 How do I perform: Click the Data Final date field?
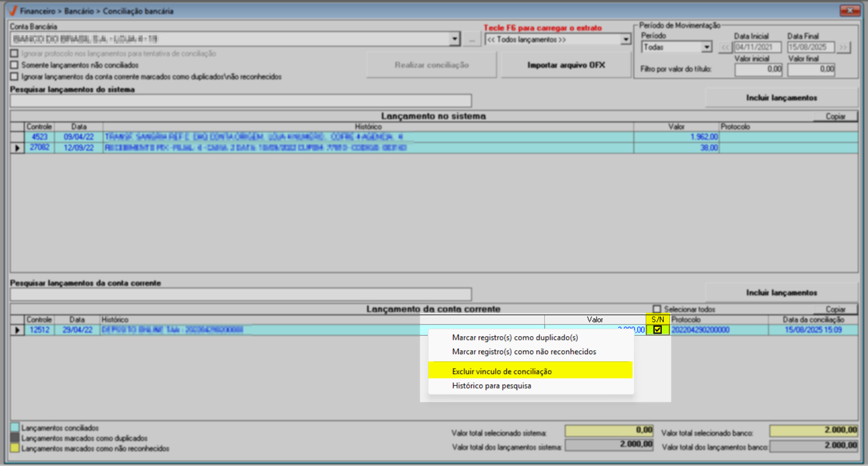click(x=811, y=47)
